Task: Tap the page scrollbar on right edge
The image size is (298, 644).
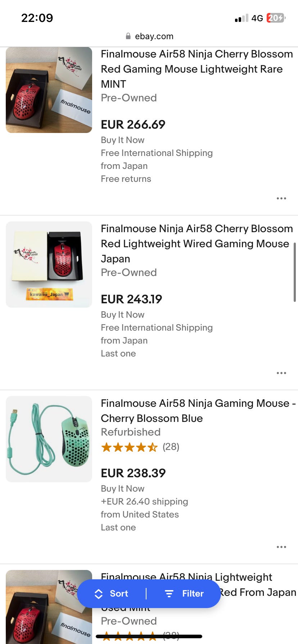Action: (x=295, y=272)
